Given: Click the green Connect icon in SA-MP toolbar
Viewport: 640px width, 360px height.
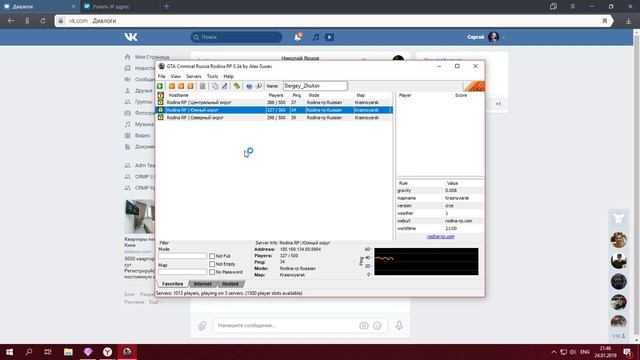Looking at the screenshot, I should coord(160,86).
